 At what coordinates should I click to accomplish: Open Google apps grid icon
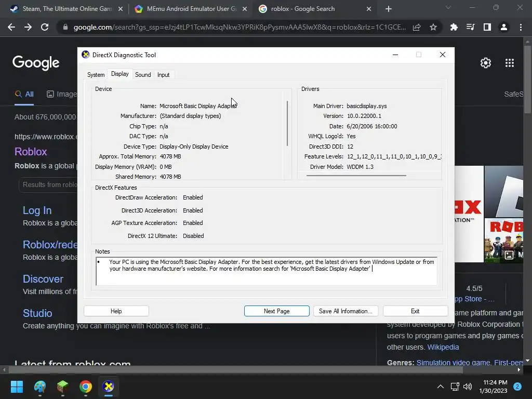pos(510,63)
